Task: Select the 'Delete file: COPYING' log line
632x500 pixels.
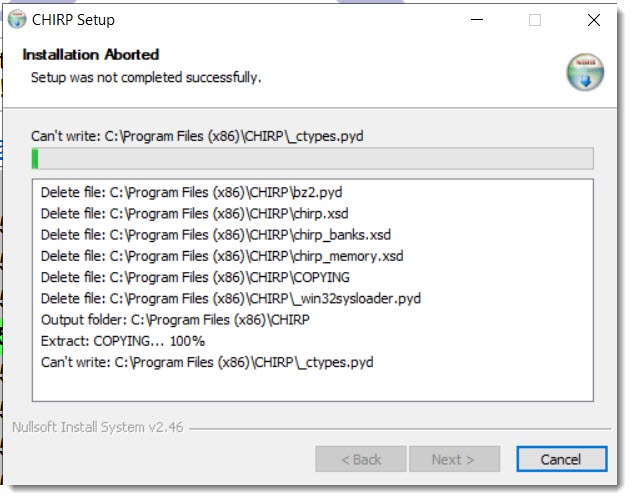Action: click(x=195, y=278)
